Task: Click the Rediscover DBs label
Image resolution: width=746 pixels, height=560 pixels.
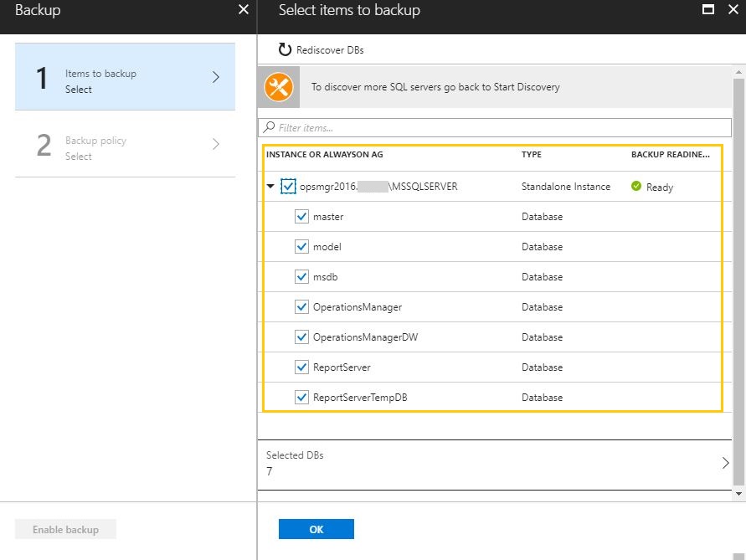Action: [x=330, y=50]
